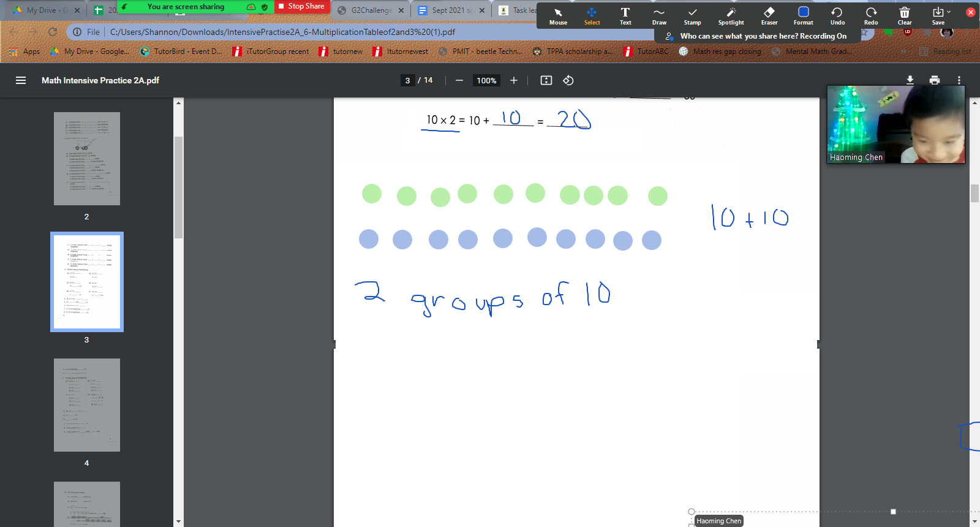Close the My Drive tab

pyautogui.click(x=77, y=10)
